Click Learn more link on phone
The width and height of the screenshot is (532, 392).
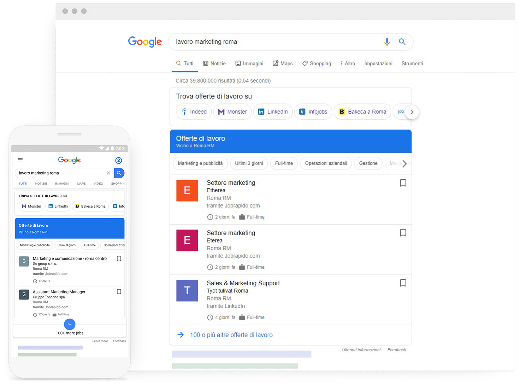coord(100,341)
